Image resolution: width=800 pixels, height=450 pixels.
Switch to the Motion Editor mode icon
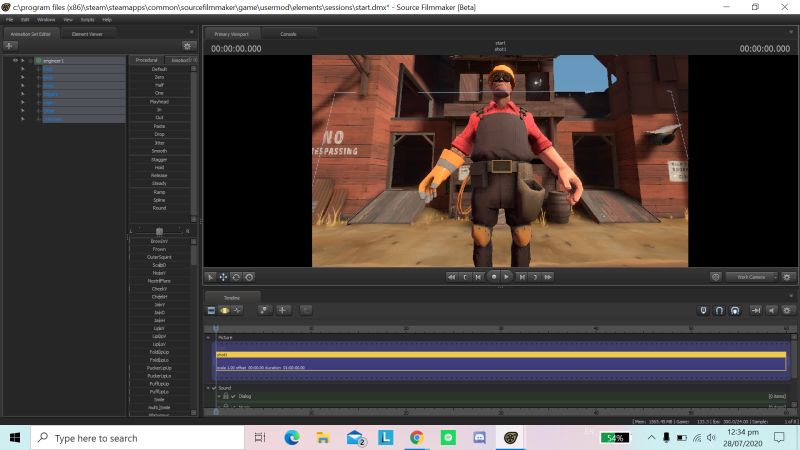point(224,310)
